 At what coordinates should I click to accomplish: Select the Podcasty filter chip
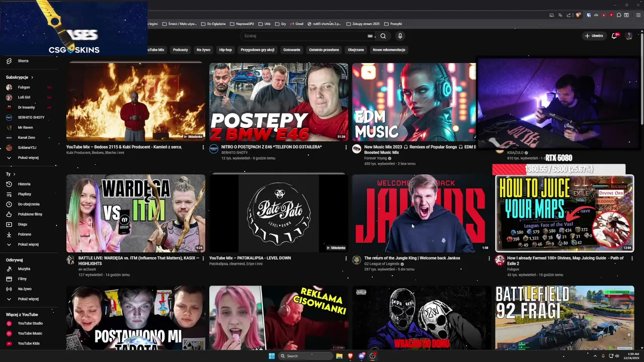point(180,50)
